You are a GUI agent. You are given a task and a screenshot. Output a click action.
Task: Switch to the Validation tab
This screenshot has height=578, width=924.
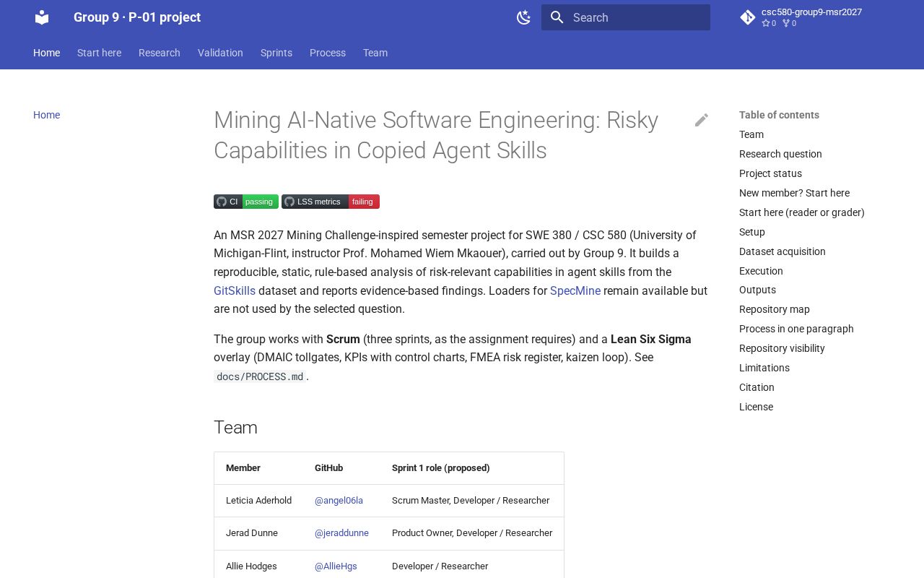(x=220, y=53)
